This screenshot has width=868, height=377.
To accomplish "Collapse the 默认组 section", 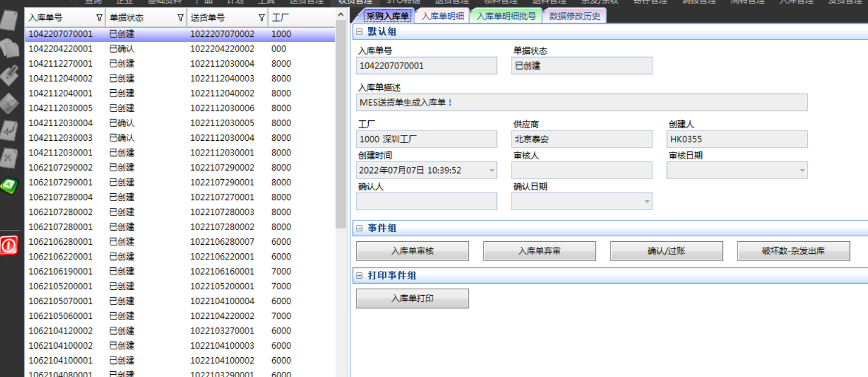I will (359, 32).
